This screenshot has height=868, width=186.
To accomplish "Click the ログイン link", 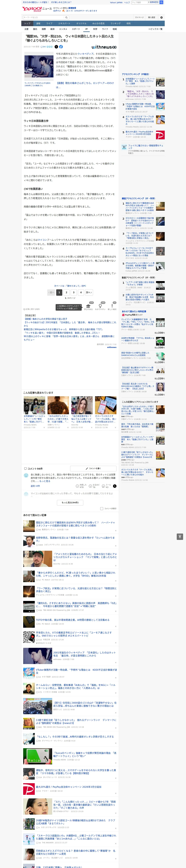I will [57, 11].
